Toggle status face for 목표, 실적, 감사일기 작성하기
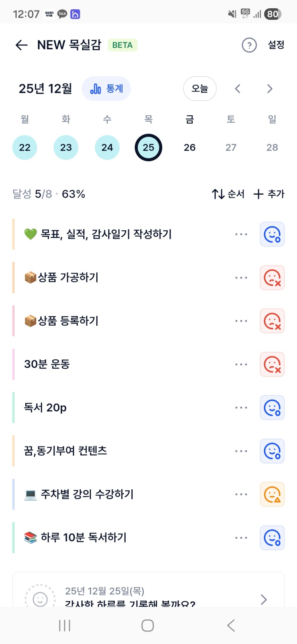This screenshot has height=644, width=297. tap(272, 234)
